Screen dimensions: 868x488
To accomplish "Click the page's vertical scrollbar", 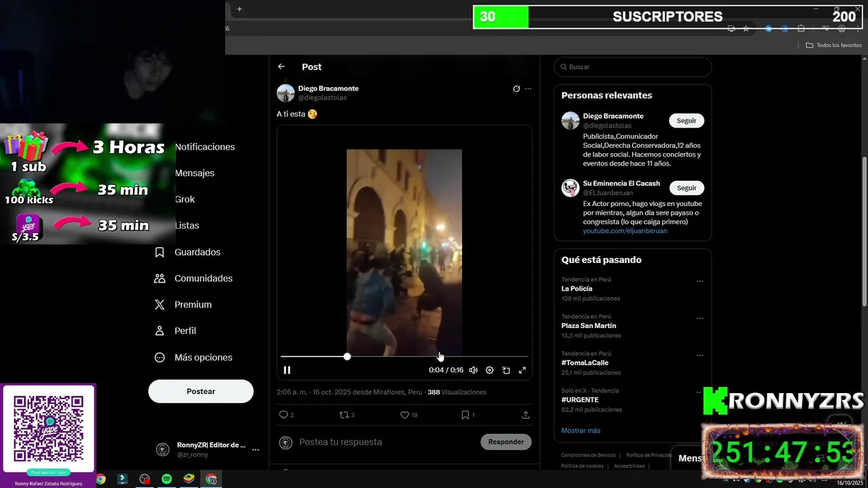I will (864, 230).
